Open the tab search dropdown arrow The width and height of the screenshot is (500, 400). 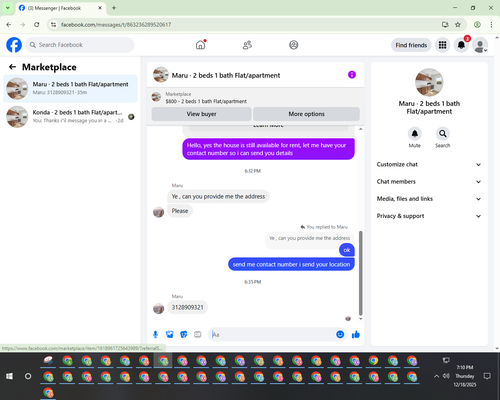pos(7,8)
